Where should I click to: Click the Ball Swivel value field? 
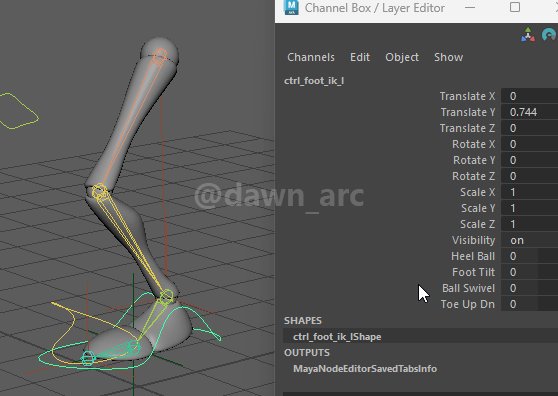[x=530, y=288]
